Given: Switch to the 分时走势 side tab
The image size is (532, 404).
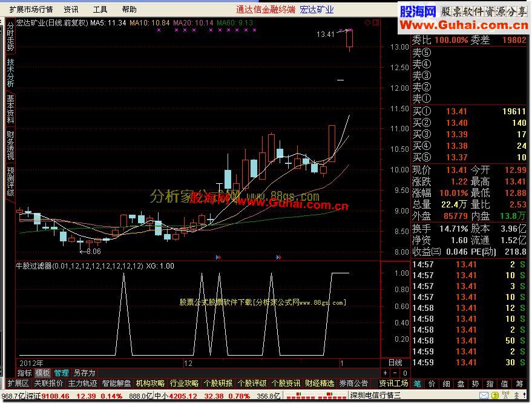Looking at the screenshot, I should pos(10,37).
